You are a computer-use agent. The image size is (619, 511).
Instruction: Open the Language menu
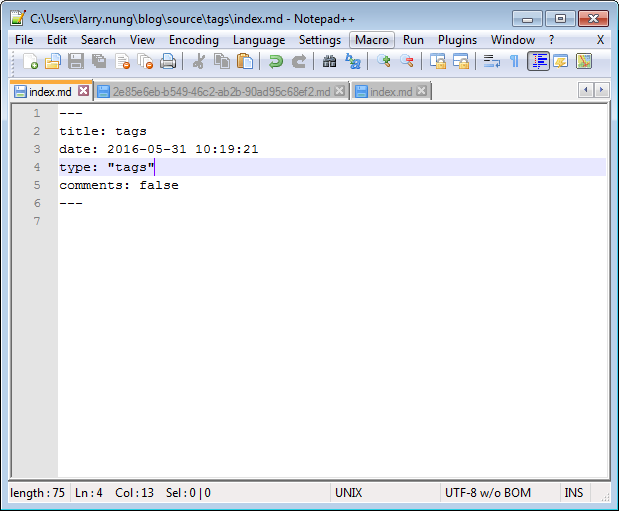click(x=259, y=40)
